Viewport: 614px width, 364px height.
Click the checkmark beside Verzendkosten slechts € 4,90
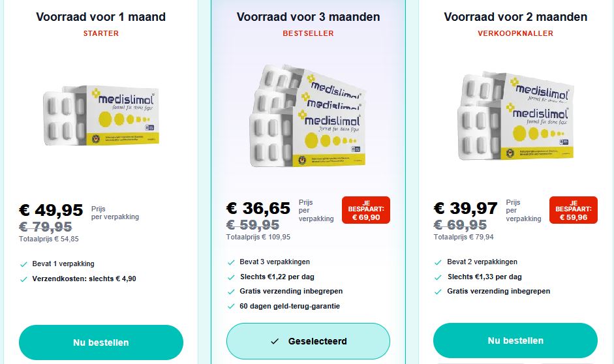[23, 279]
